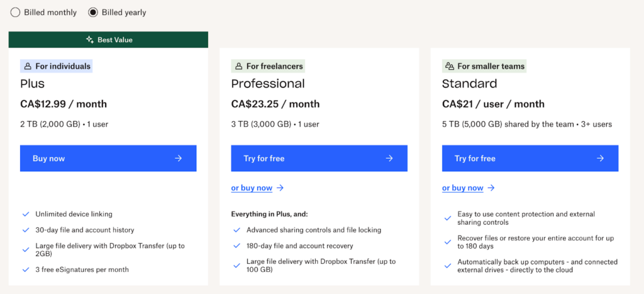
Task: Click checkmark next to 30-day file history
Action: pyautogui.click(x=26, y=230)
